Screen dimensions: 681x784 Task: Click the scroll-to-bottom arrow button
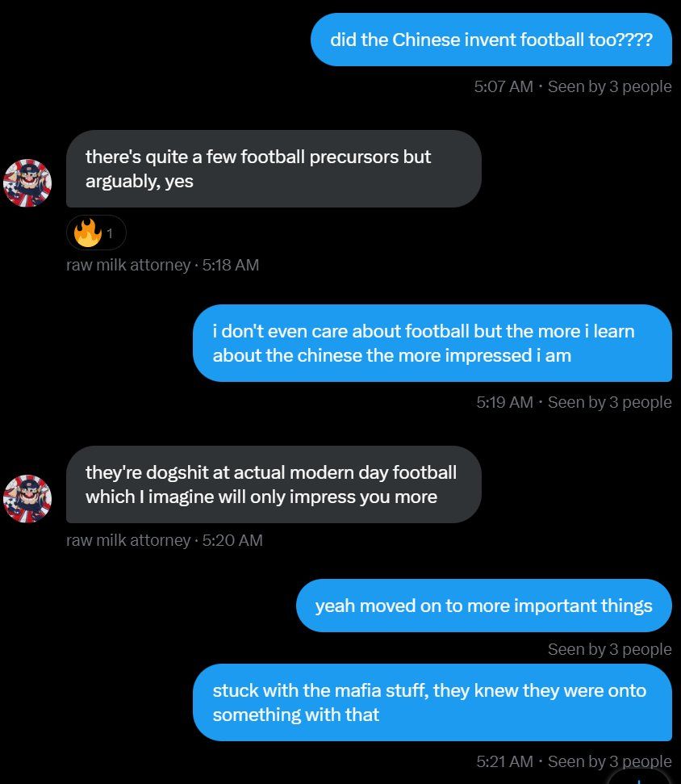tap(638, 780)
